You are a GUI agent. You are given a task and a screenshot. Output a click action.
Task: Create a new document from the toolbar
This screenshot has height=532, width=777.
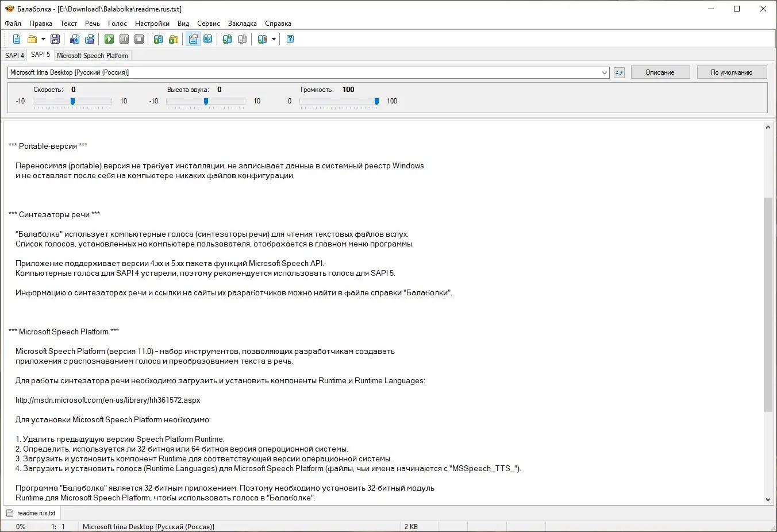17,39
